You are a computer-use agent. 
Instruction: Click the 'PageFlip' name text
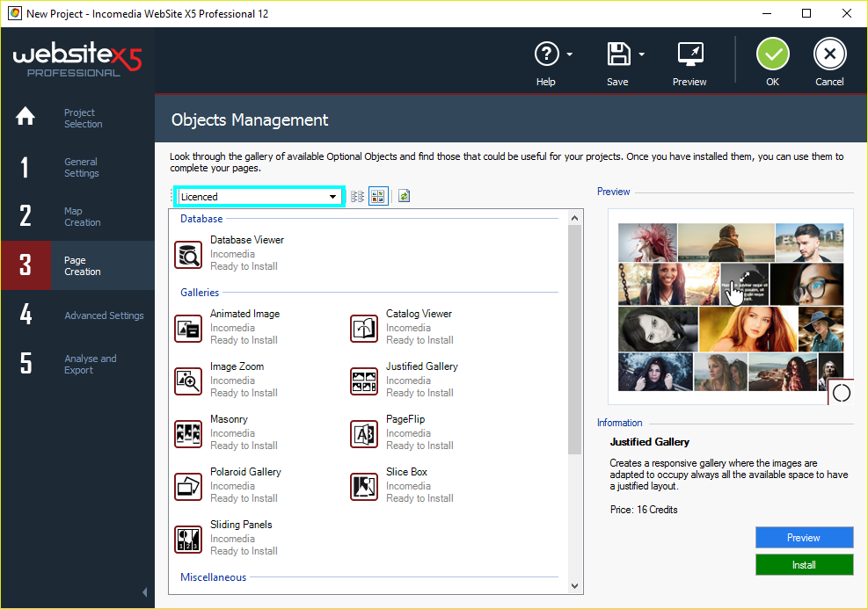pos(405,418)
